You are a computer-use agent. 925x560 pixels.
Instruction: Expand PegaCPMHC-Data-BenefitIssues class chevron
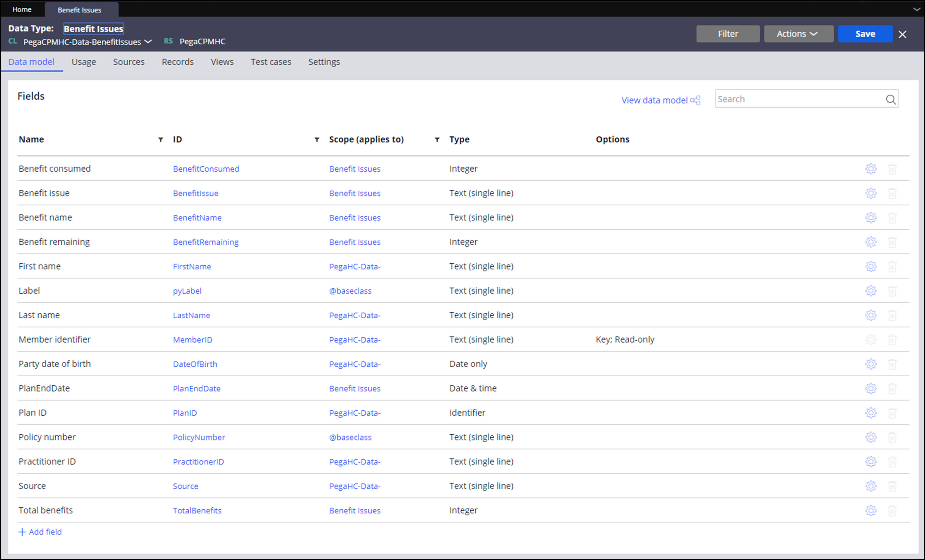(148, 42)
